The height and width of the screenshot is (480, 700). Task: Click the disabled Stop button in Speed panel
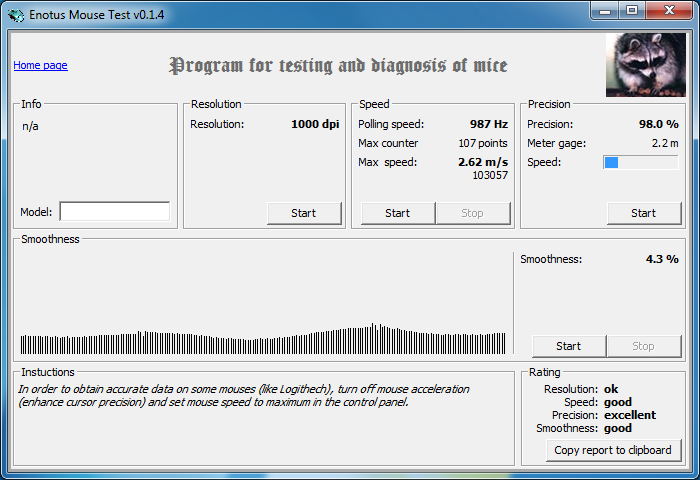coord(473,213)
